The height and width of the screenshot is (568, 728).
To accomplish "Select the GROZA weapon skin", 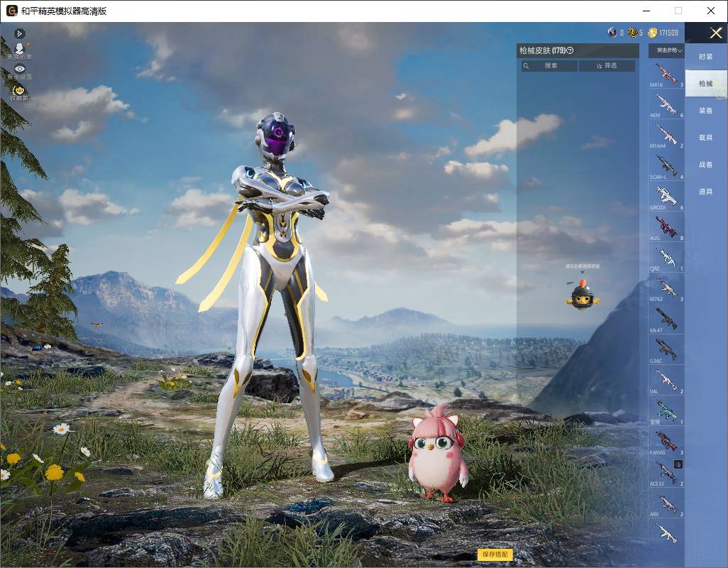I will [x=666, y=197].
